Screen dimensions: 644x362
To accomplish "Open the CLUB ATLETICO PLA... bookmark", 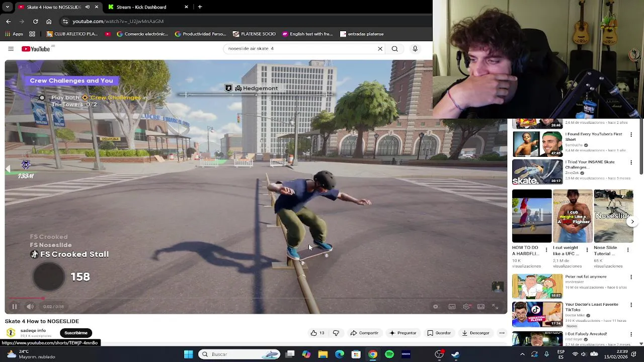I will tap(72, 34).
